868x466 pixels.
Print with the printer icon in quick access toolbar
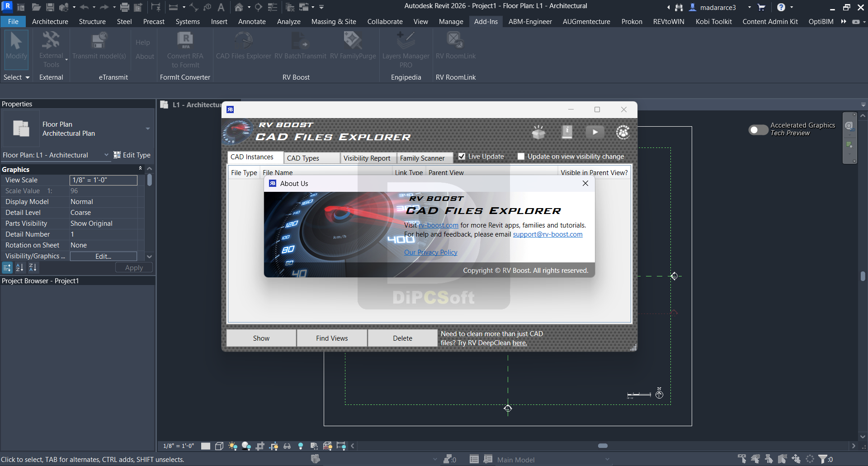coord(125,7)
